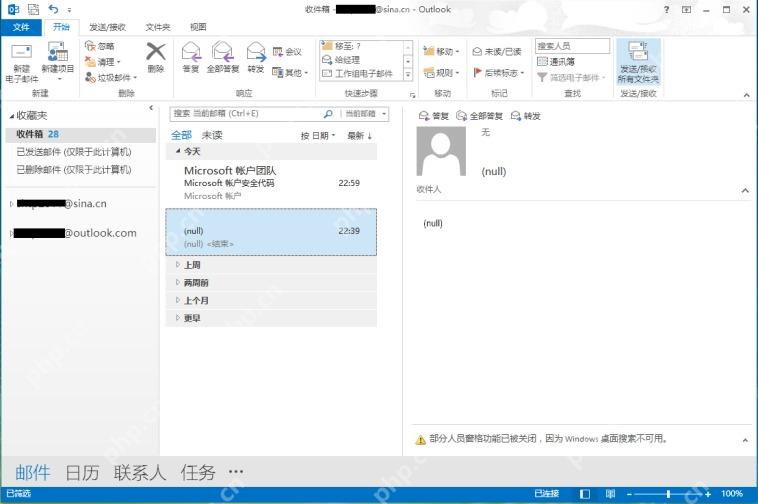This screenshot has height=504, width=758.
Task: Click the ribbon Reply All (全部答复) icon
Action: tap(223, 52)
